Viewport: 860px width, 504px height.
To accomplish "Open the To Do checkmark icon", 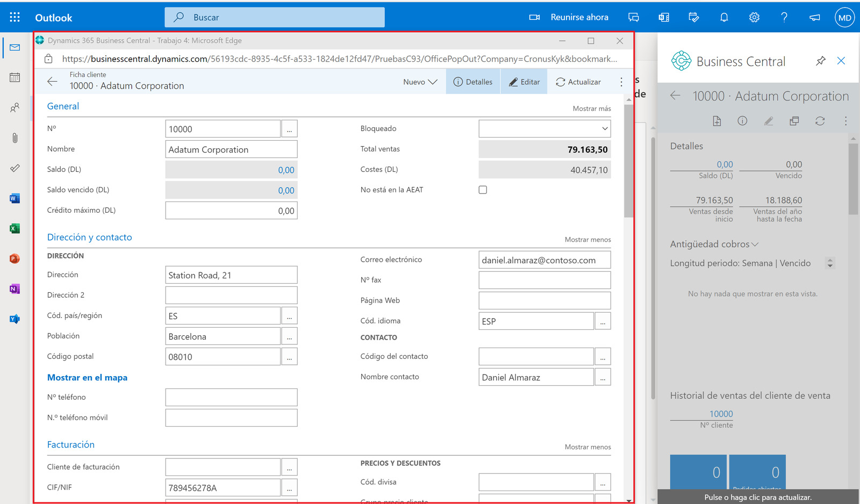I will pyautogui.click(x=15, y=168).
